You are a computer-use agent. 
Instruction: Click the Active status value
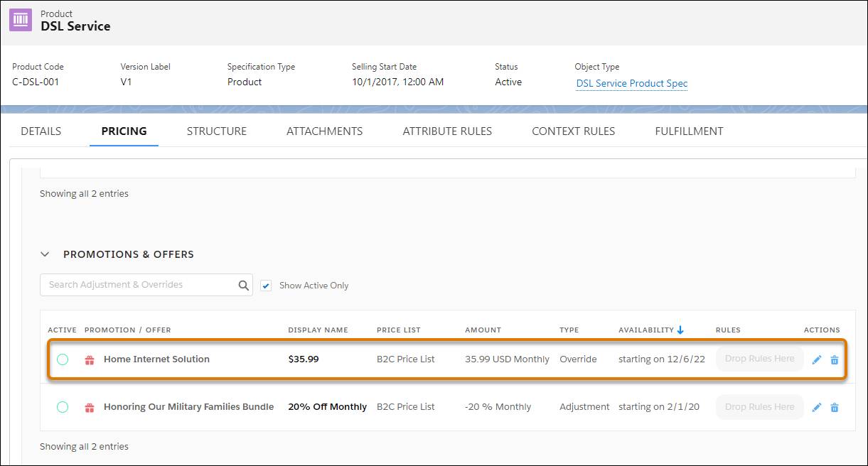(x=508, y=82)
